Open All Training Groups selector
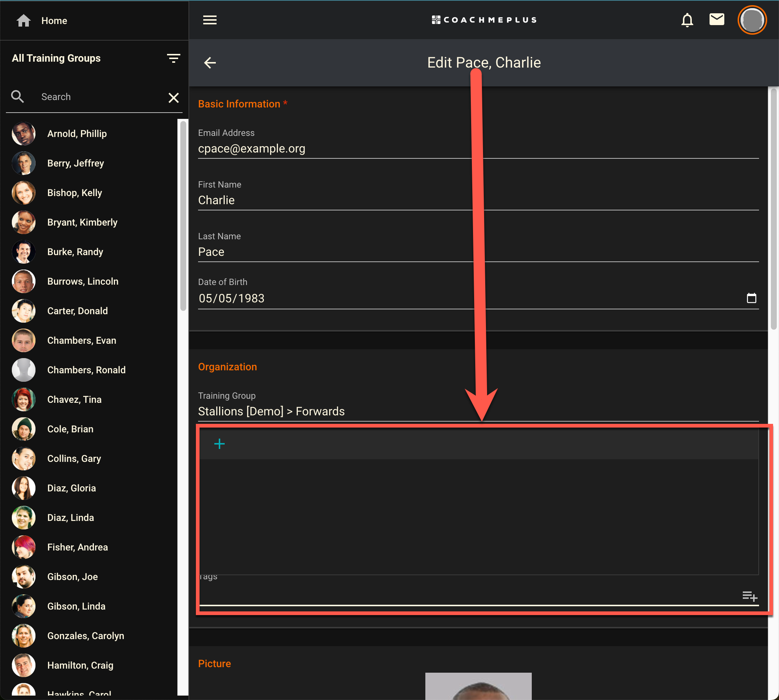The height and width of the screenshot is (700, 779). [56, 58]
